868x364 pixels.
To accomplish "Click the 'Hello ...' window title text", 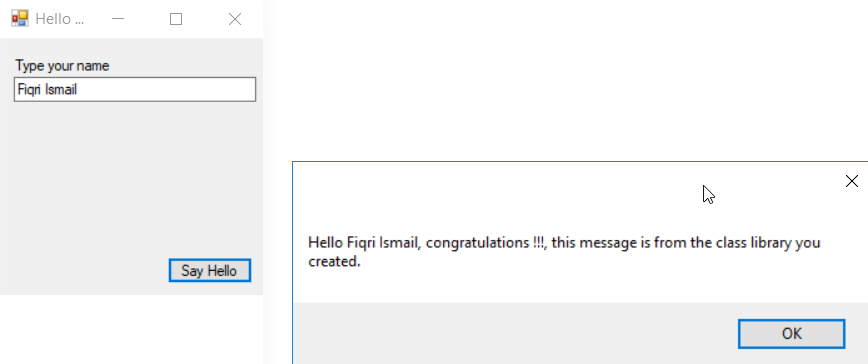I will [x=60, y=19].
